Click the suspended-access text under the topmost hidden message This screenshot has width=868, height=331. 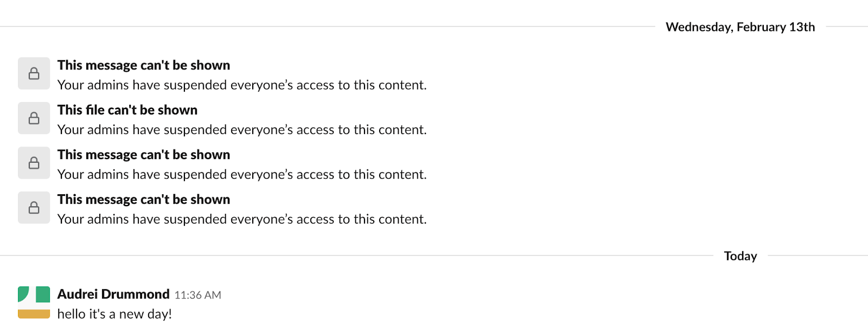click(242, 85)
